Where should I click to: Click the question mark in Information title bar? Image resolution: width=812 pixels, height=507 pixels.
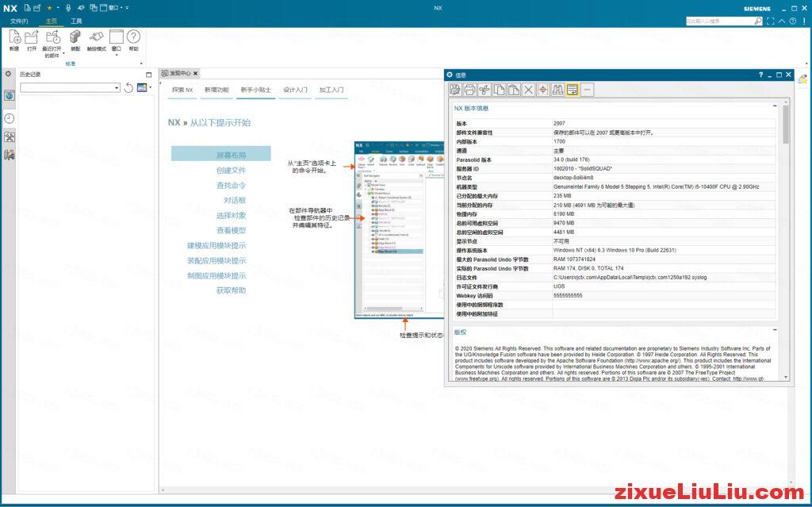[x=760, y=75]
